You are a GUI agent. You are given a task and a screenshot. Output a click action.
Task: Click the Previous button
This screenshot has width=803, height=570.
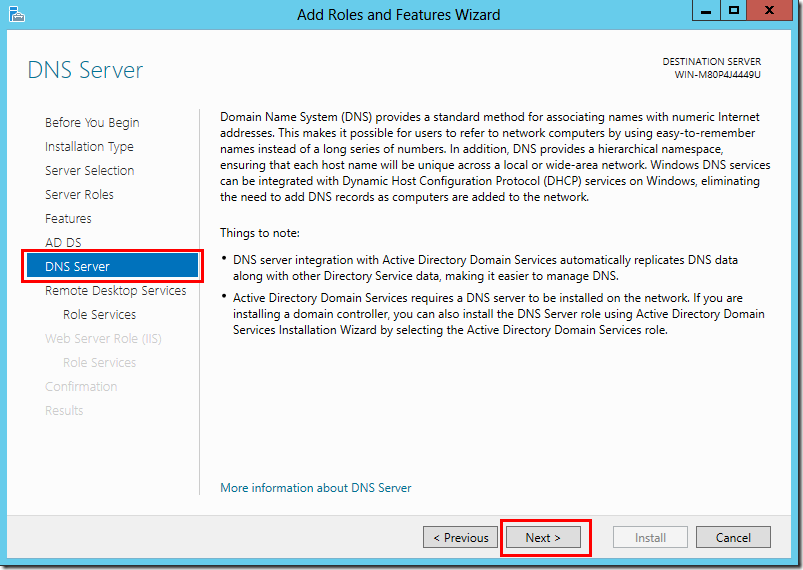coord(460,538)
